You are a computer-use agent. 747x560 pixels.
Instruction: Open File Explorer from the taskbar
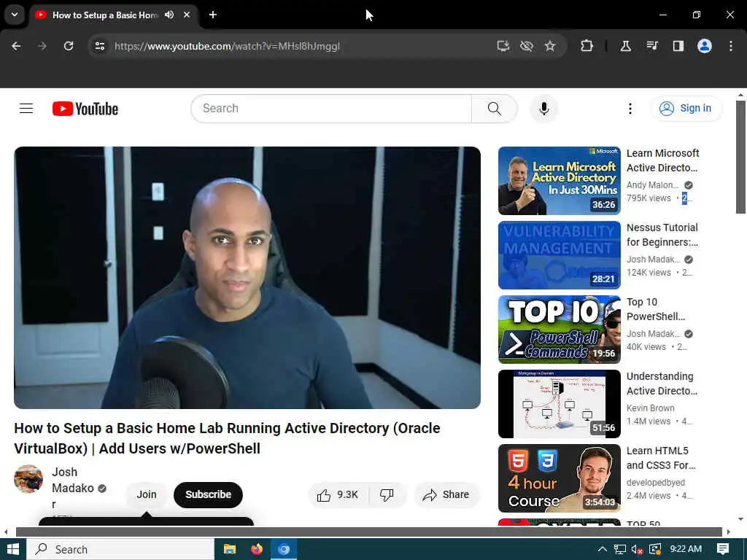coord(230,550)
